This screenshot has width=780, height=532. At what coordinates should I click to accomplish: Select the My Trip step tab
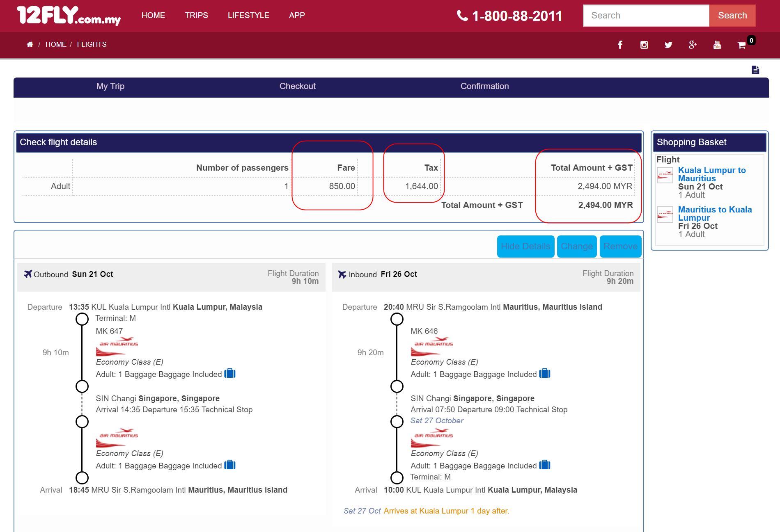coord(110,86)
